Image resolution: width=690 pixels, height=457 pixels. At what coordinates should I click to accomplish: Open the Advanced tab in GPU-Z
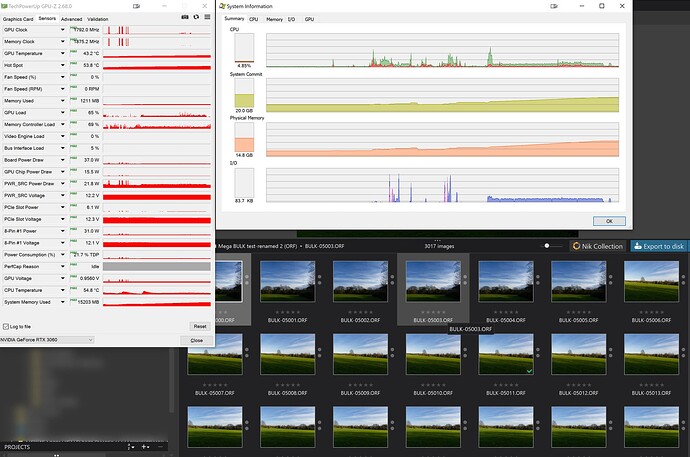pyautogui.click(x=72, y=19)
